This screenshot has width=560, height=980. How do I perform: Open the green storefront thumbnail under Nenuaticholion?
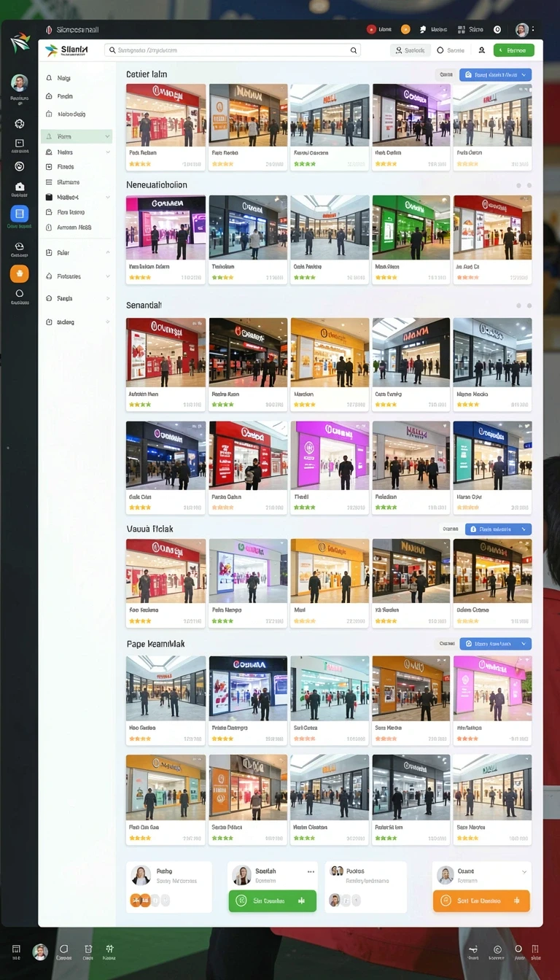click(x=411, y=227)
